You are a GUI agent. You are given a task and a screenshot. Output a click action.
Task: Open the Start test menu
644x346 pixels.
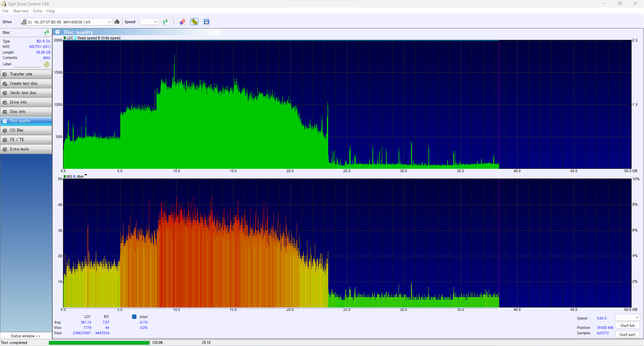point(21,11)
